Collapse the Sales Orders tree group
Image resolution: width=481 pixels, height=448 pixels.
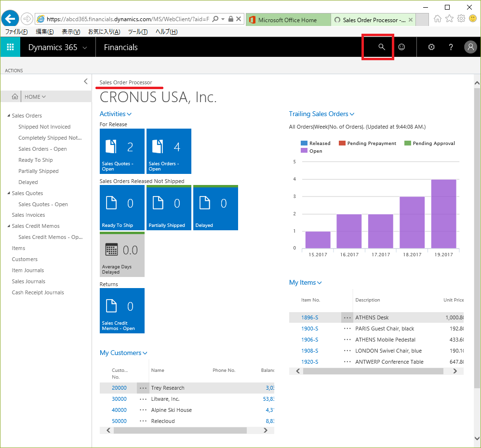click(x=9, y=116)
